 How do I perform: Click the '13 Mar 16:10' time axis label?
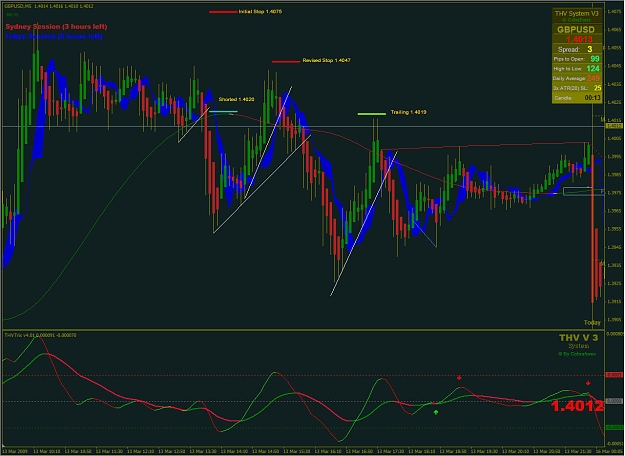pyautogui.click(x=327, y=451)
